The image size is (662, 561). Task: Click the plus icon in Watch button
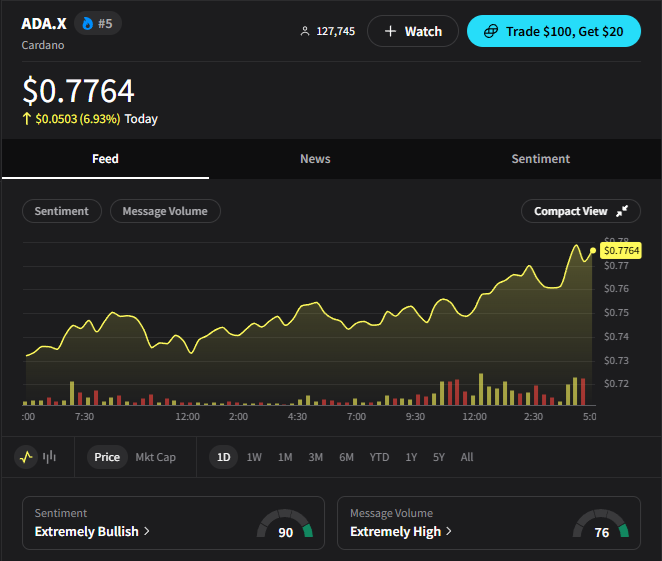(391, 31)
